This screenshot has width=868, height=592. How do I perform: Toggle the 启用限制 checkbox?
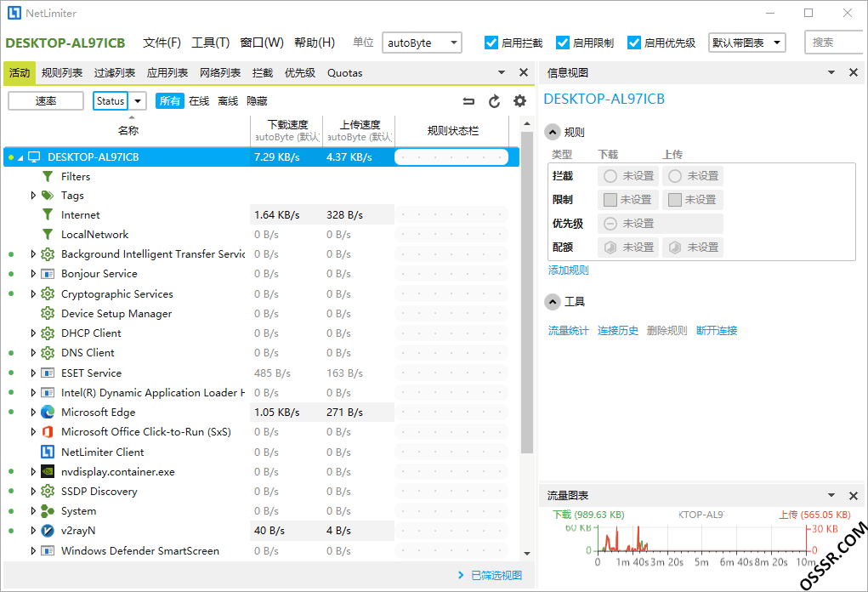tap(563, 43)
